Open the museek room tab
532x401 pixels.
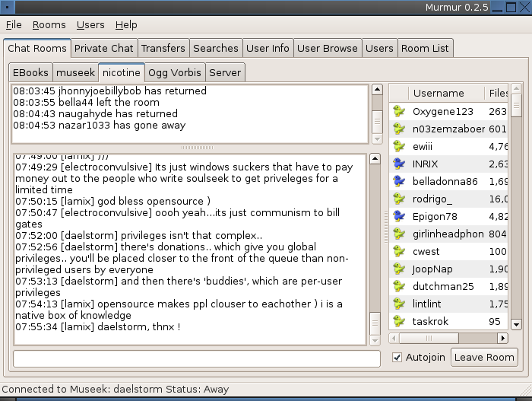pos(76,72)
